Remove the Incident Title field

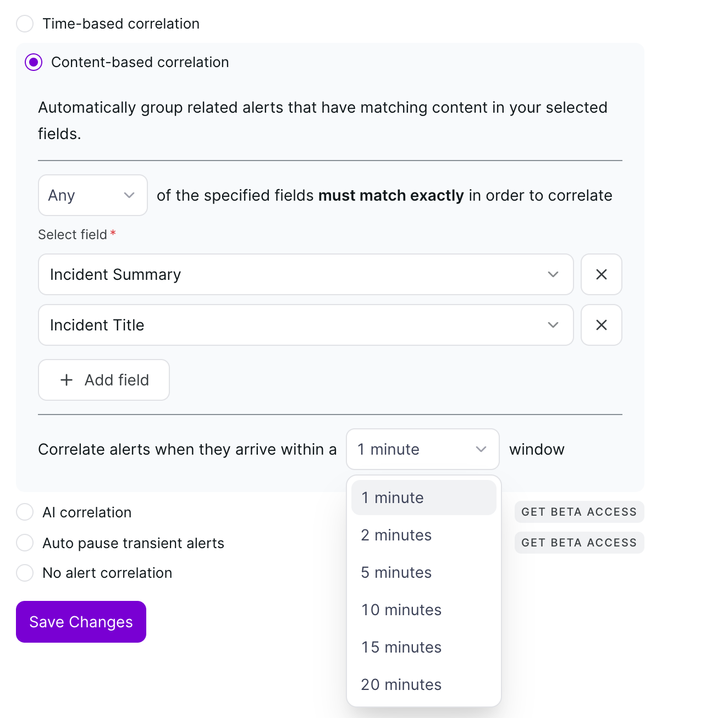[601, 325]
